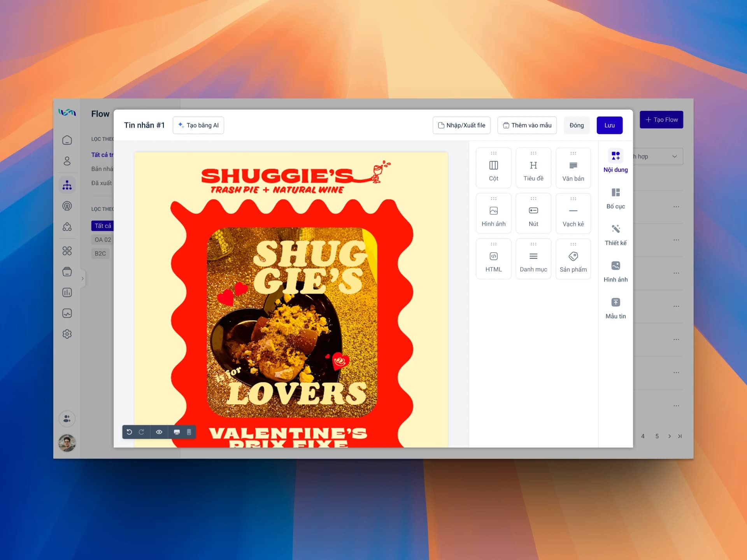
Task: Open the Hình ảnh side tab
Action: pos(615,271)
